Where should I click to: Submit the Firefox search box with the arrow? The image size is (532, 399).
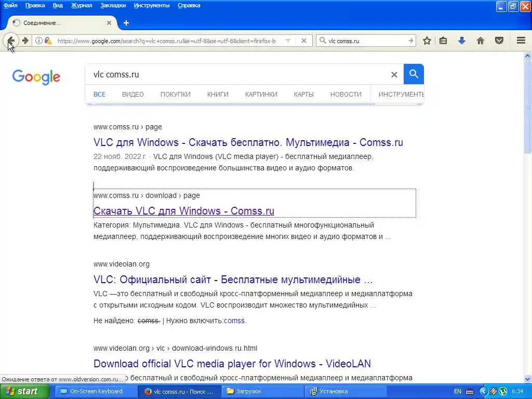(x=411, y=41)
